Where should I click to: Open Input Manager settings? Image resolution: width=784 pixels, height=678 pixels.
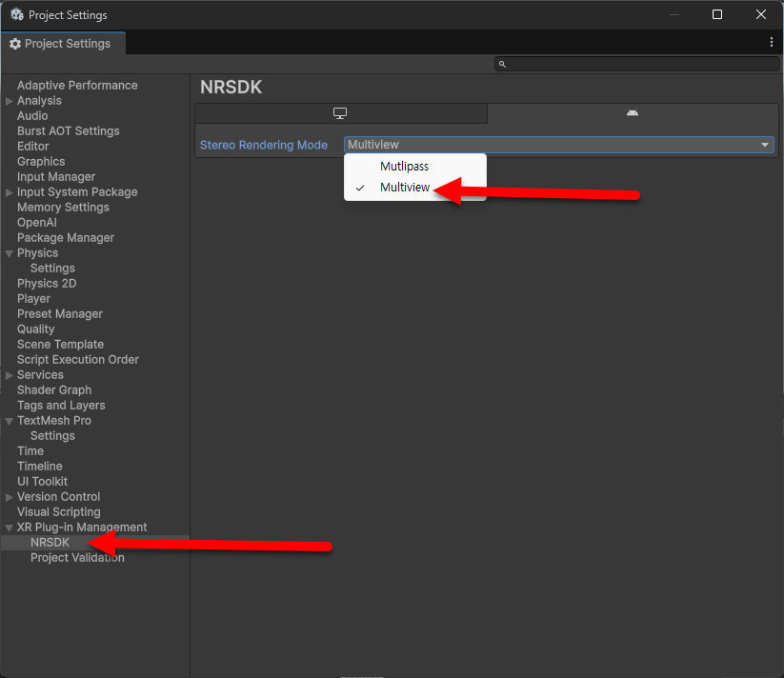[56, 177]
